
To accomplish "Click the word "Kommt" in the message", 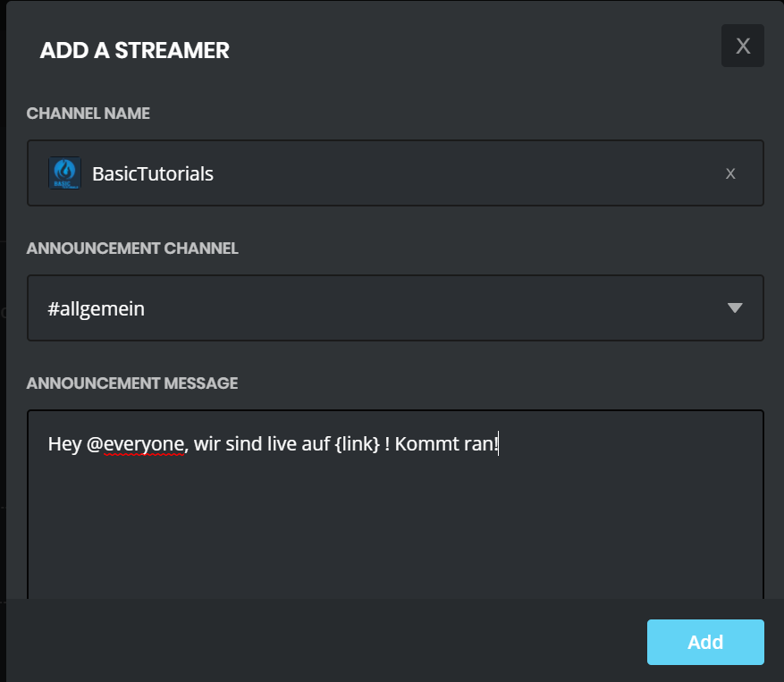I will pyautogui.click(x=425, y=443).
